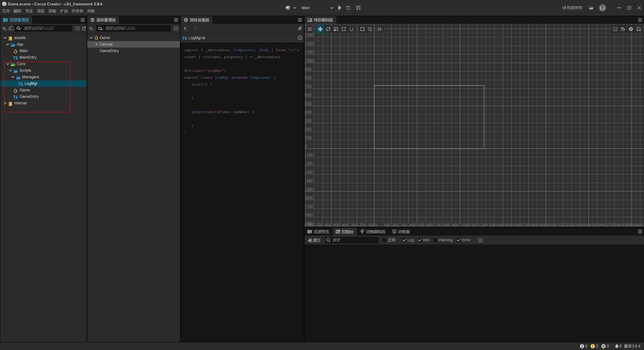Click the play button to run scene
This screenshot has width=644, height=350.
tap(340, 8)
